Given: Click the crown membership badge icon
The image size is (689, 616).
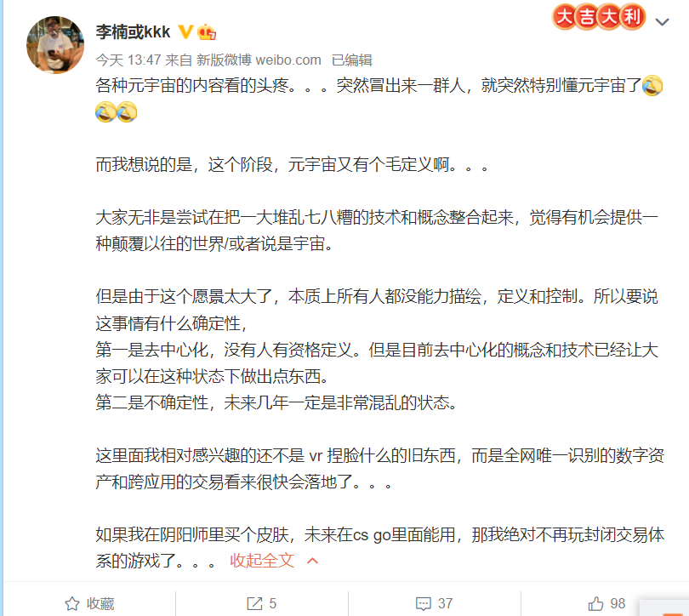Looking at the screenshot, I should click(207, 32).
